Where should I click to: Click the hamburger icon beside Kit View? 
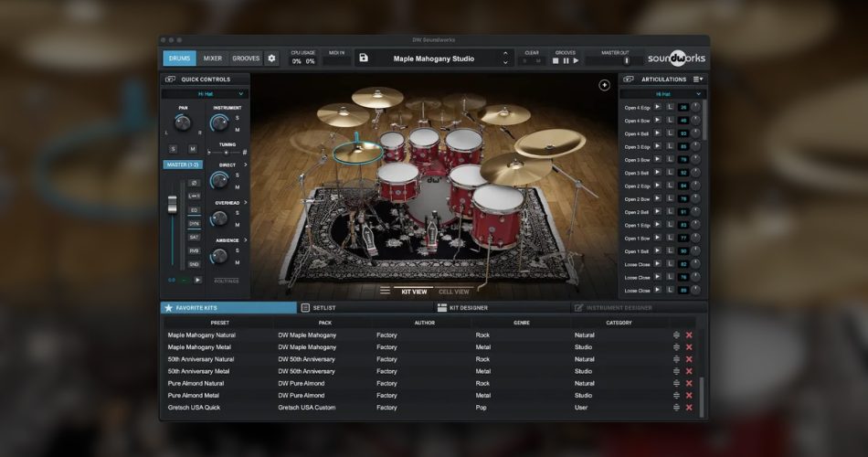pos(386,292)
